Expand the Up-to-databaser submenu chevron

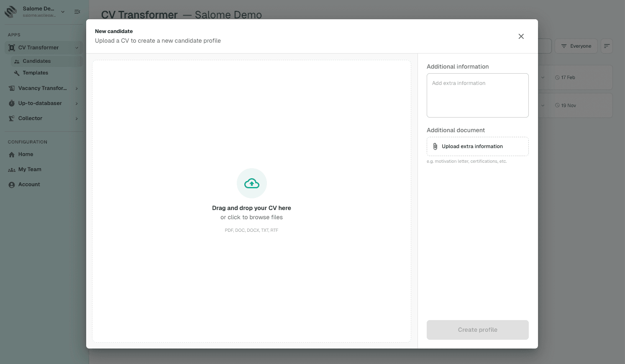[x=77, y=103]
